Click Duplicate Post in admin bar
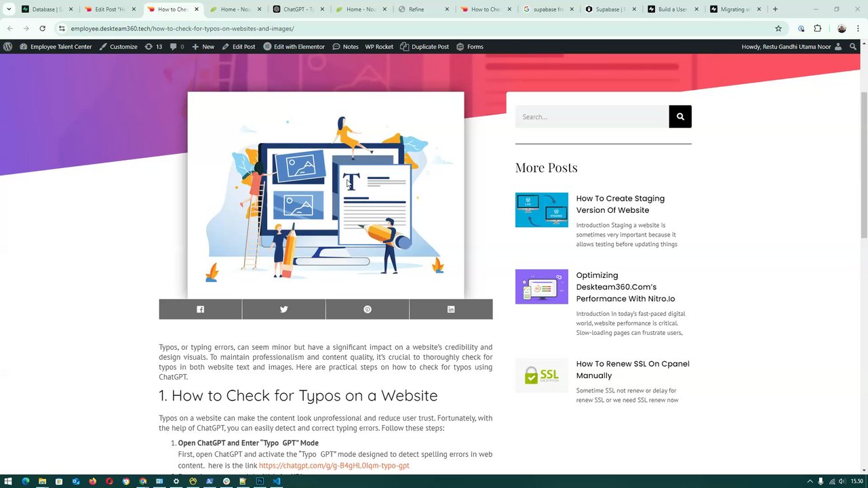868x488 pixels. 425,47
